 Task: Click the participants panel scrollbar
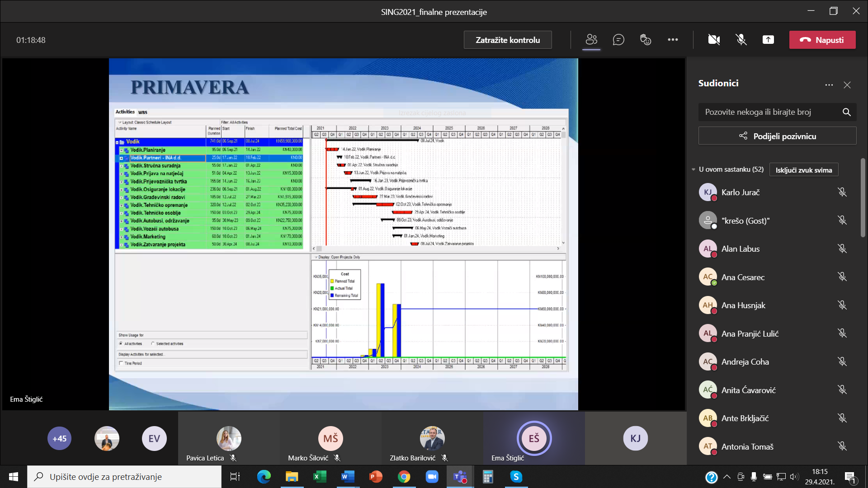(863, 197)
